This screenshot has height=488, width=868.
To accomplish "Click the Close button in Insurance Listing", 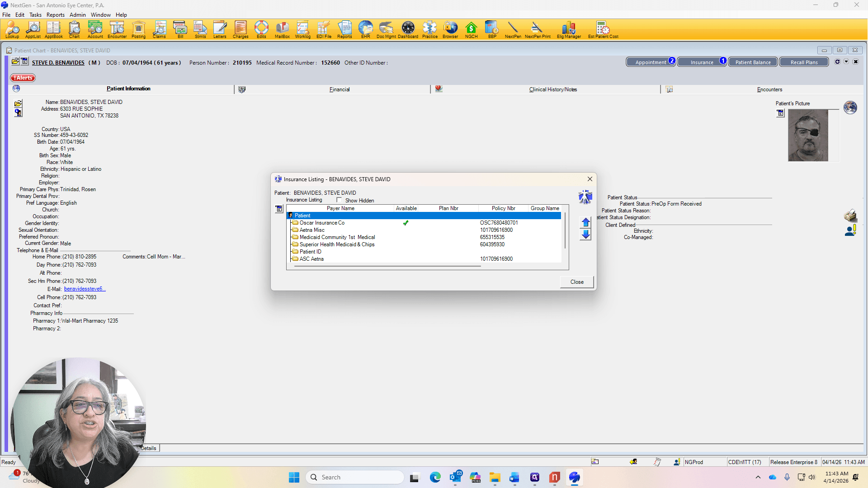I will coord(577,282).
